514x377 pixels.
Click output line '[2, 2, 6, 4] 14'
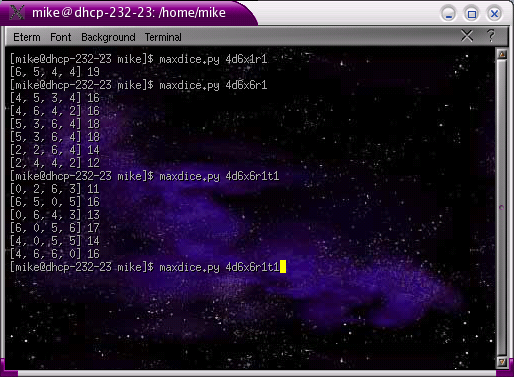point(55,150)
